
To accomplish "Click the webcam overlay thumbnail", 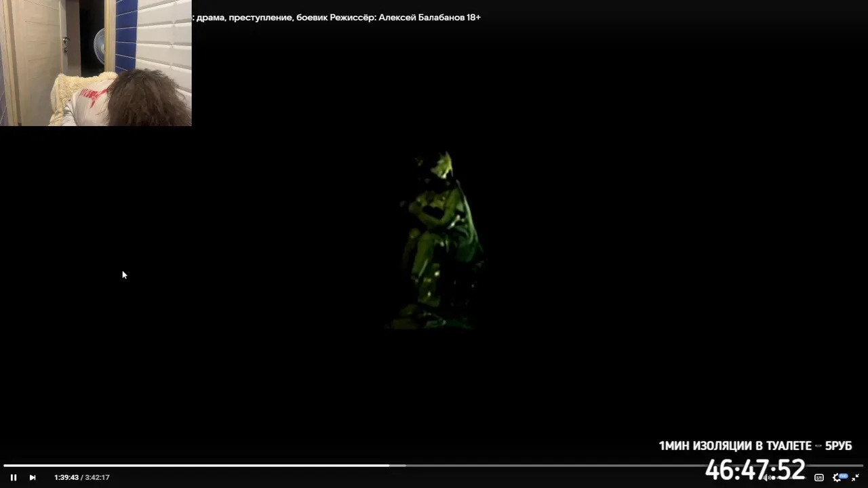I will [x=96, y=63].
